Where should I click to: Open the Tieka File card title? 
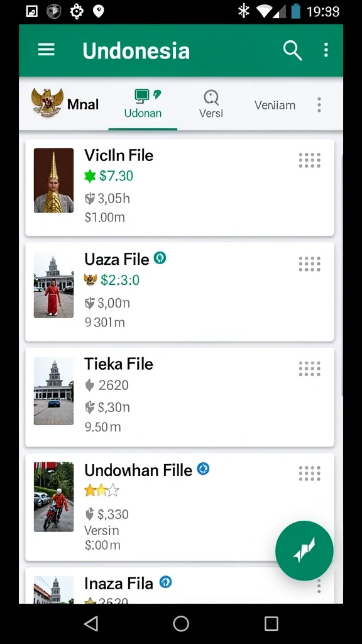coord(119,364)
